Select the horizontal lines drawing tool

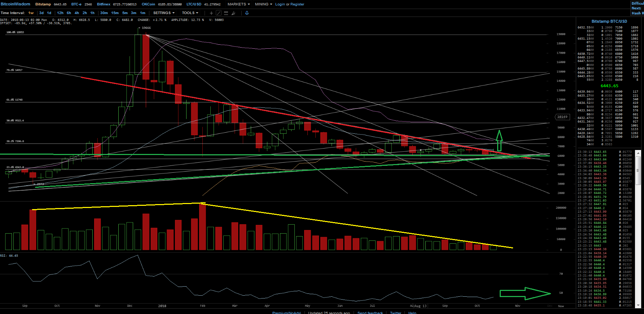(x=226, y=13)
